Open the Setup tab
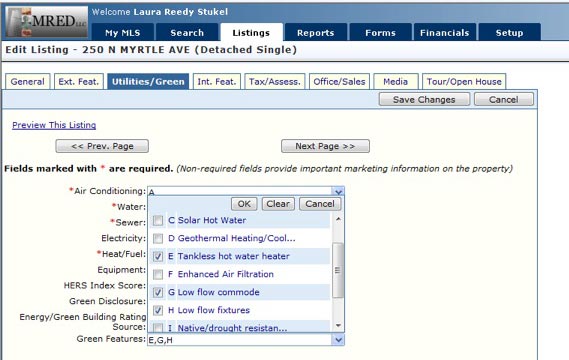The width and height of the screenshot is (569, 360). point(509,33)
